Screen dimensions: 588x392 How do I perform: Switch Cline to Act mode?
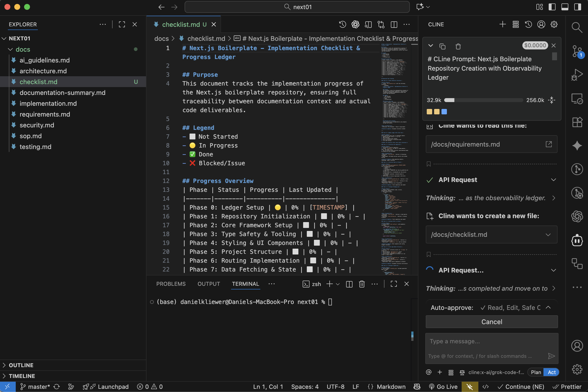pos(552,372)
